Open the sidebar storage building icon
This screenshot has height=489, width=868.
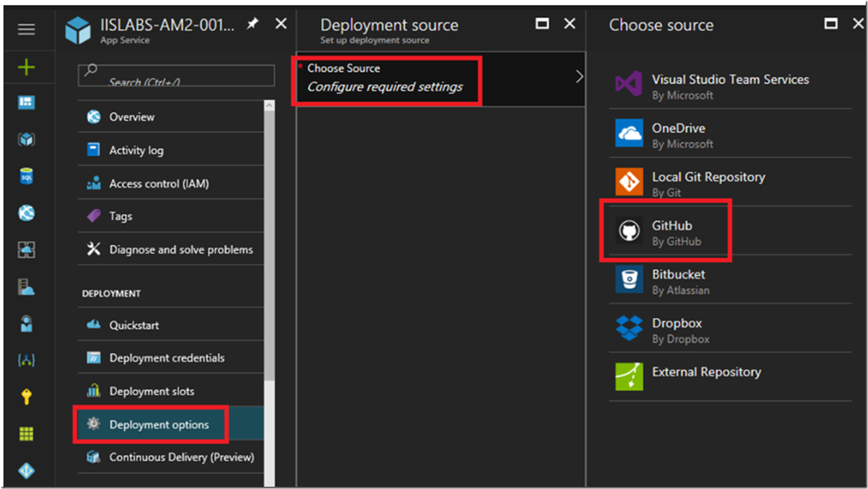tap(26, 287)
